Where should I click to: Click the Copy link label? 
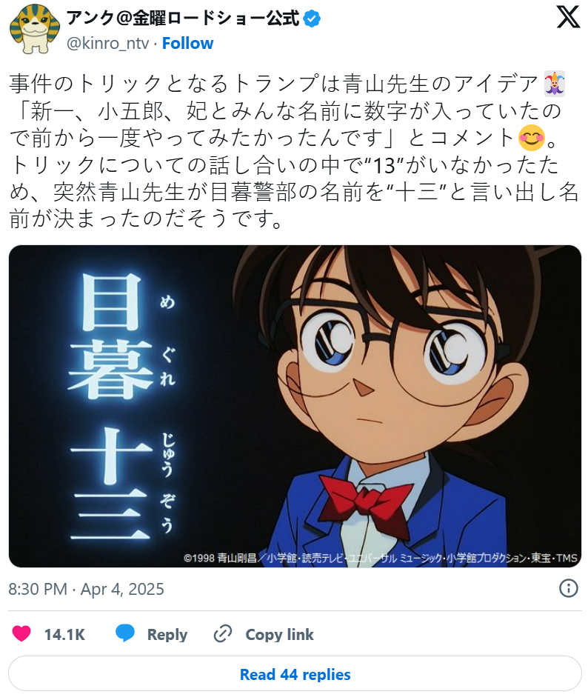coord(279,634)
